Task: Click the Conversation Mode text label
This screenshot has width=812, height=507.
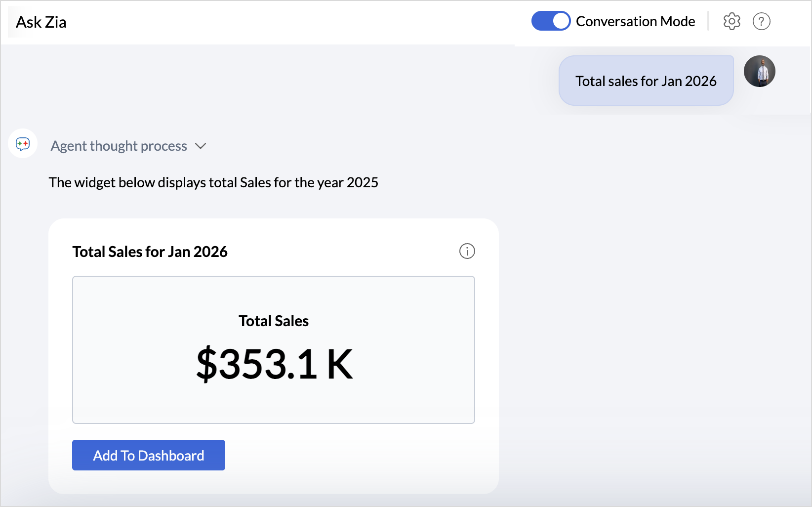Action: (x=635, y=21)
